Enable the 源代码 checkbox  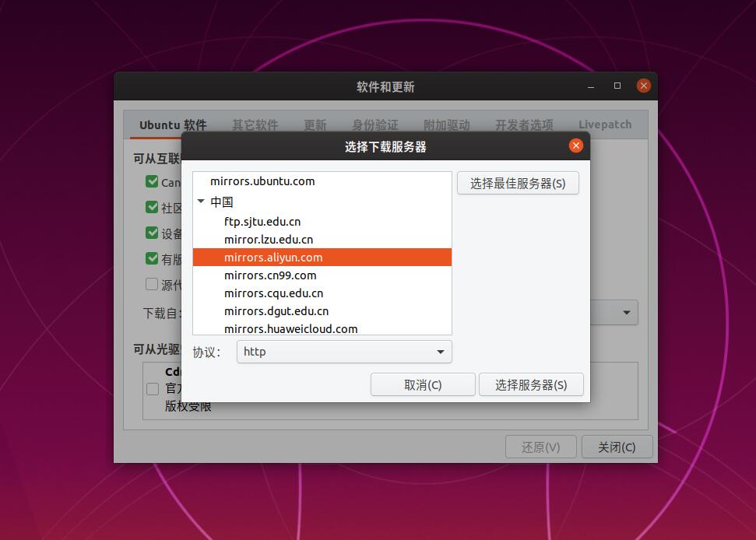pyautogui.click(x=152, y=284)
